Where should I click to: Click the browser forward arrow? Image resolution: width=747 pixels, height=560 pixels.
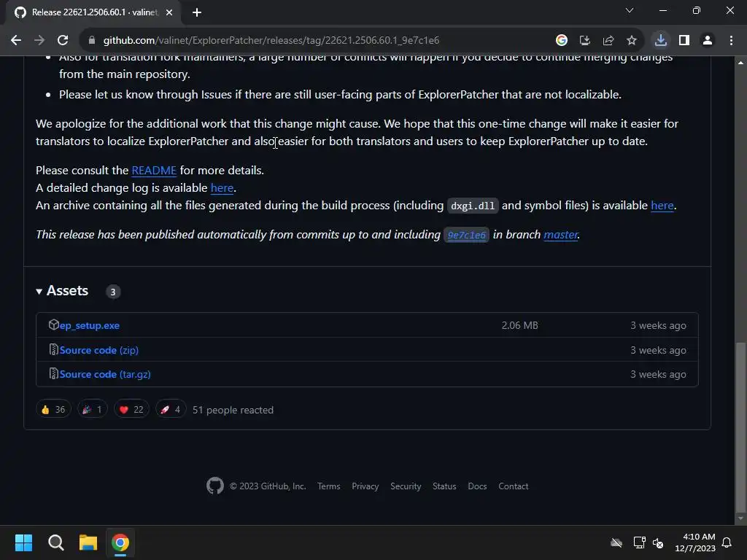[x=39, y=41]
